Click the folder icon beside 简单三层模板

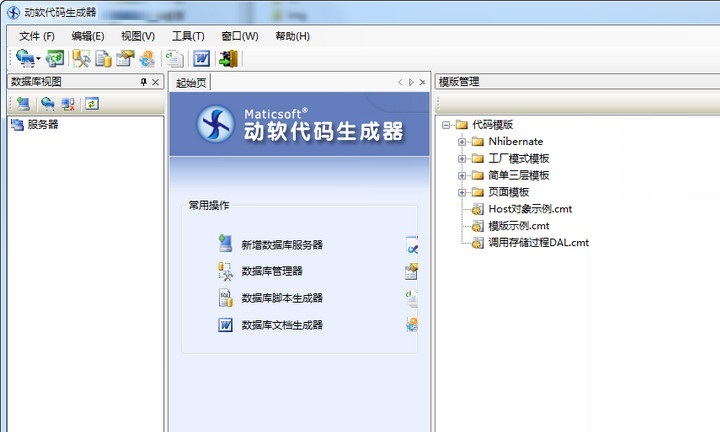point(478,175)
